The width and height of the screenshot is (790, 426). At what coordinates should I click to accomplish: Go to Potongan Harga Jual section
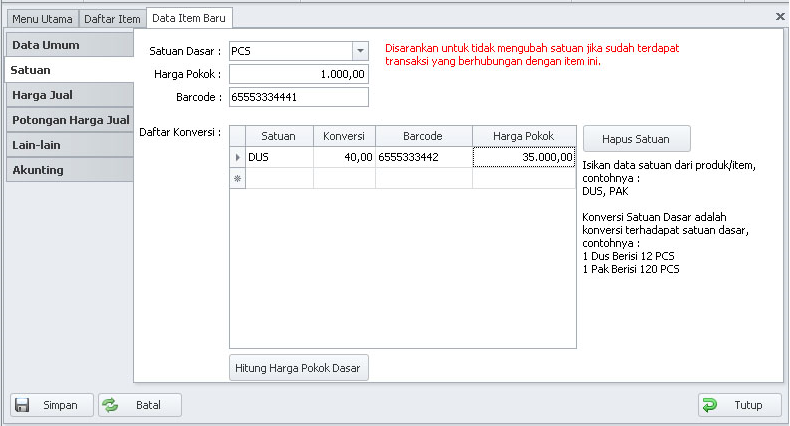point(68,120)
